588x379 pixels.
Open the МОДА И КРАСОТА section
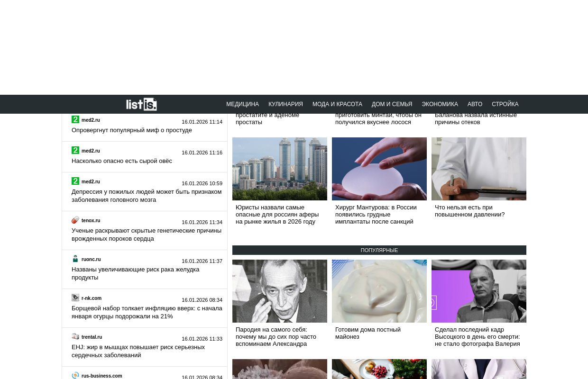337,104
